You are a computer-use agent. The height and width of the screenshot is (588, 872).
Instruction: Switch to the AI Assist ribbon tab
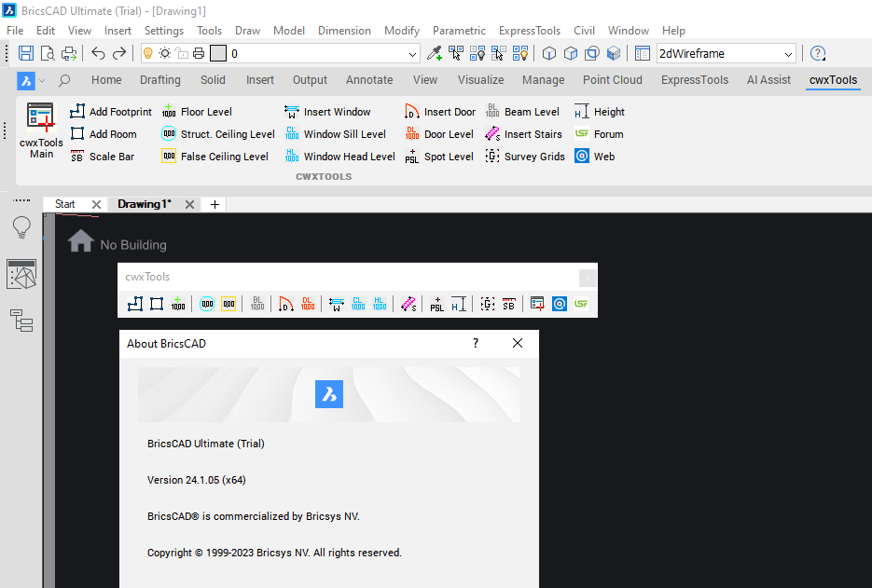(768, 80)
